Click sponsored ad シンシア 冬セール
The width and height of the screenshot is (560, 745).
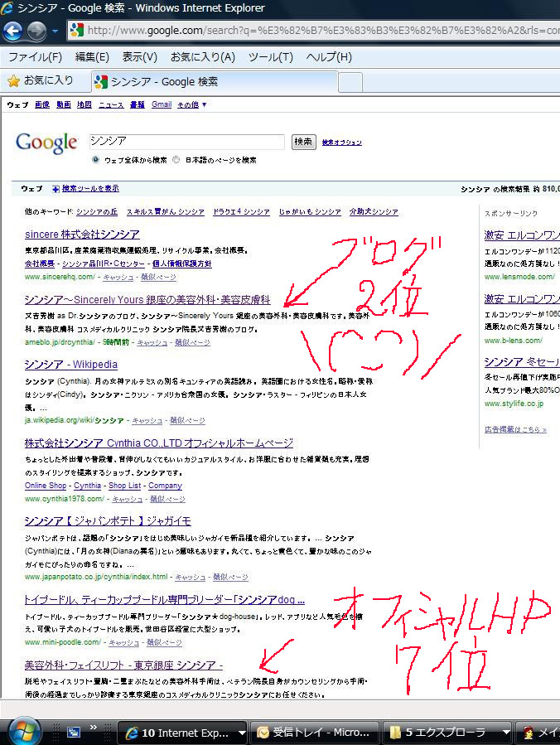[522, 362]
